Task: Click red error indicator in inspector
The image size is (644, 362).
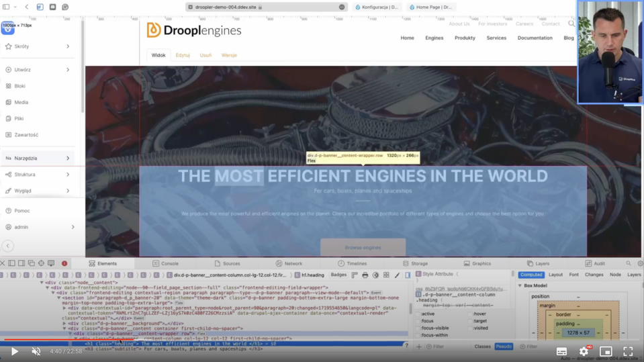Action: click(x=64, y=263)
